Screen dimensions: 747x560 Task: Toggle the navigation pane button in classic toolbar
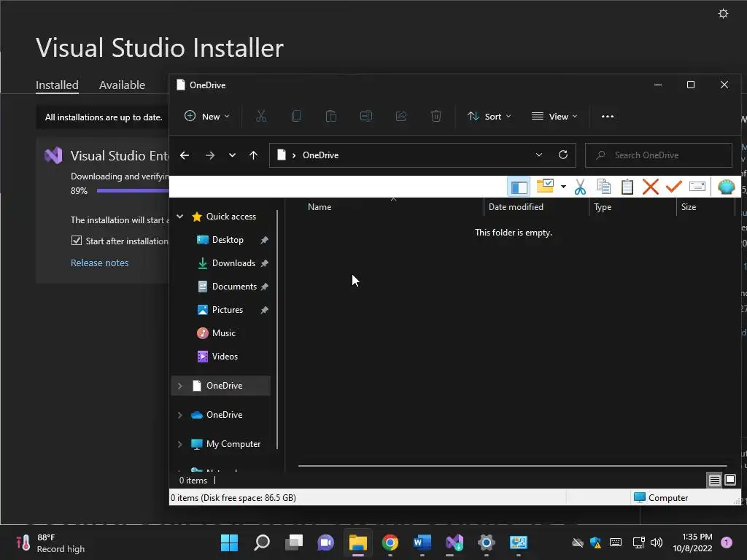coord(519,187)
